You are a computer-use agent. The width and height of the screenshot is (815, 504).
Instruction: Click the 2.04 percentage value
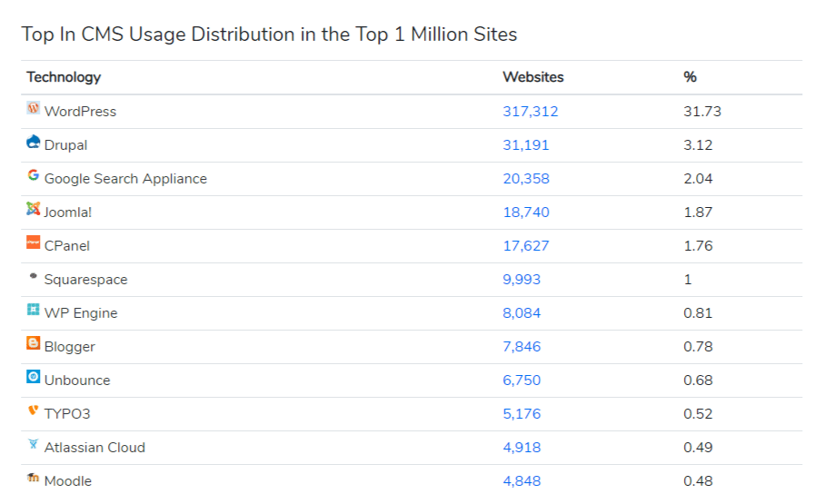[698, 179]
